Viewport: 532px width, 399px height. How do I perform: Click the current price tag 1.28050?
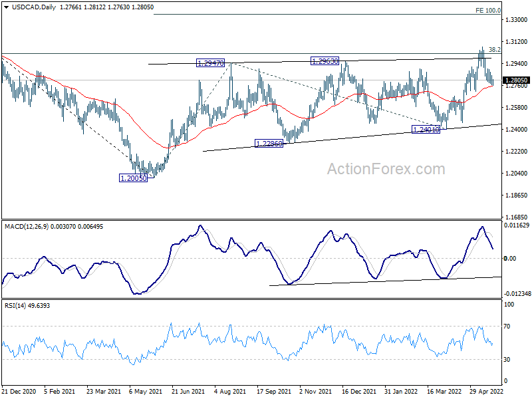pos(517,80)
